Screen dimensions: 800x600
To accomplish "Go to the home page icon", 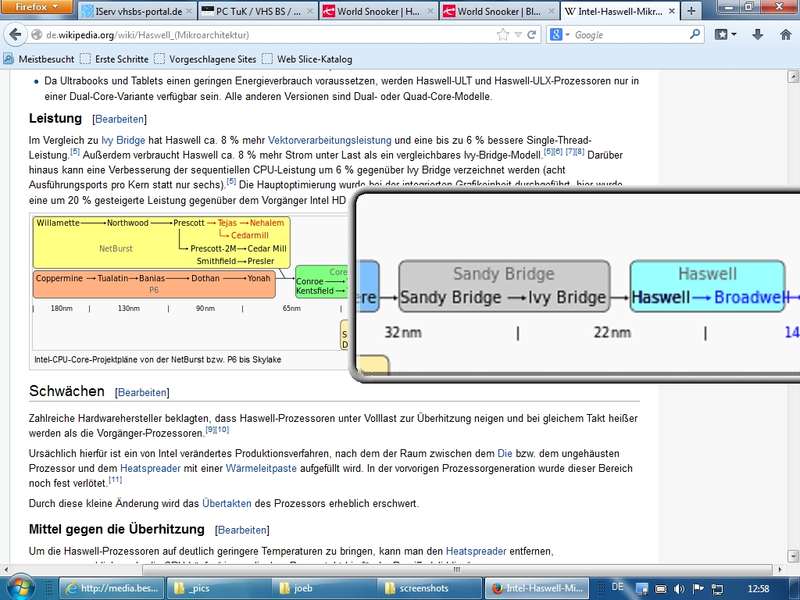I will (786, 35).
